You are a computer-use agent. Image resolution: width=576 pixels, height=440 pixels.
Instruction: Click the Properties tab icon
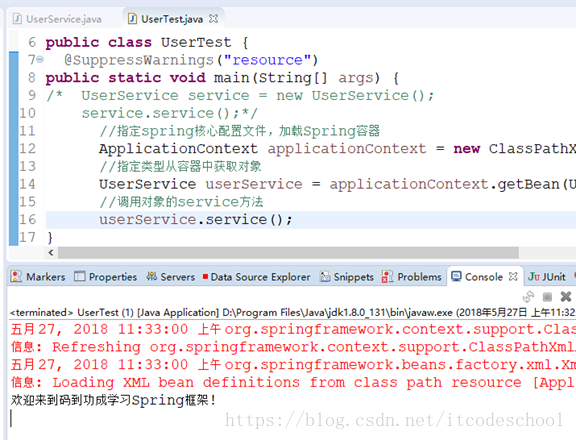click(79, 276)
